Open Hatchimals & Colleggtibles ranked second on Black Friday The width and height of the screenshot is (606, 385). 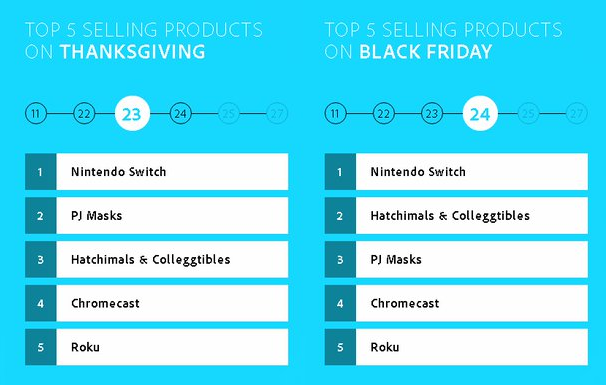coord(456,216)
